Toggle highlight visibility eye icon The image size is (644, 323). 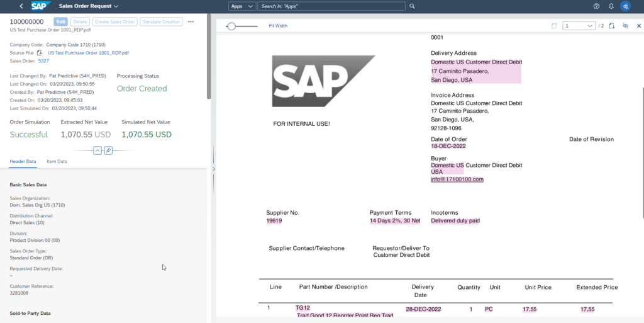[626, 26]
